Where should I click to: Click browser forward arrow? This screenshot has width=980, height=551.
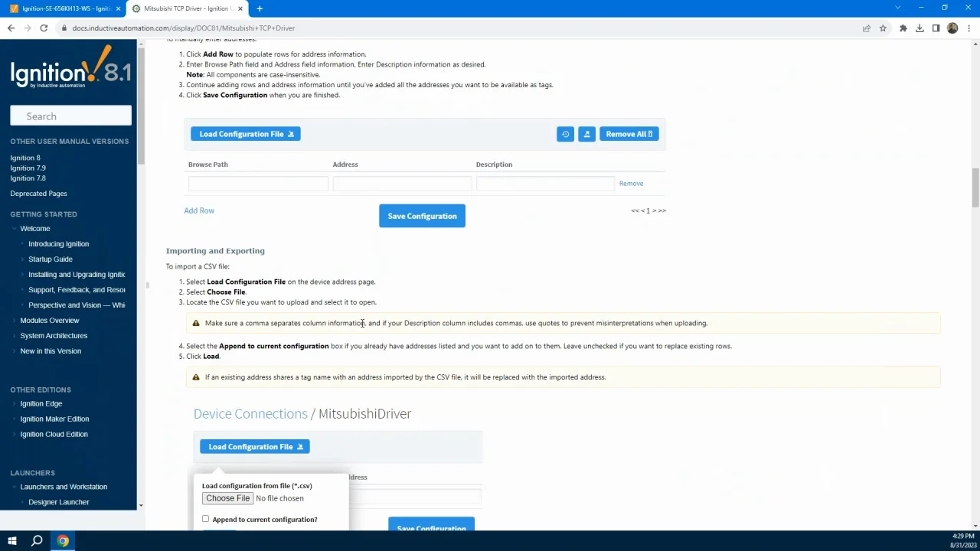click(x=28, y=28)
